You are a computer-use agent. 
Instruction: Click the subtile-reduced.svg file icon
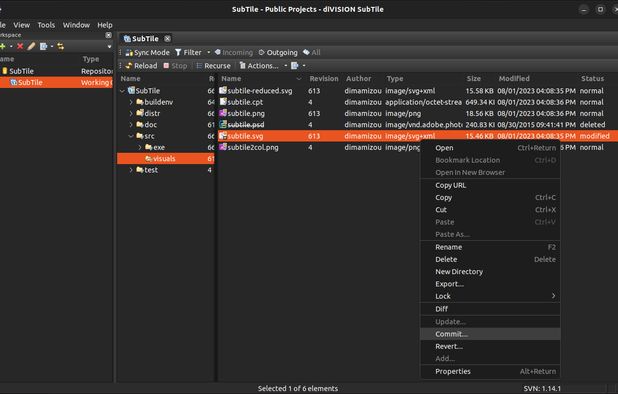(x=223, y=90)
